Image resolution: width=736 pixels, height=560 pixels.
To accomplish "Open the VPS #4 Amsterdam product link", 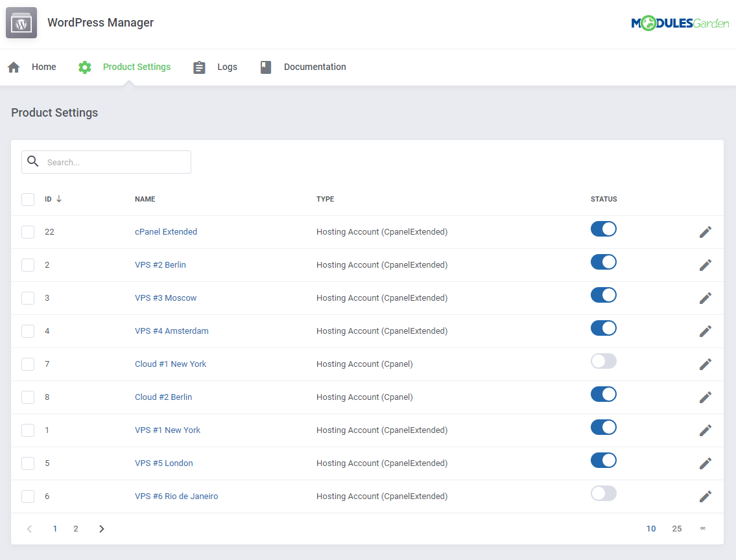I will point(172,331).
